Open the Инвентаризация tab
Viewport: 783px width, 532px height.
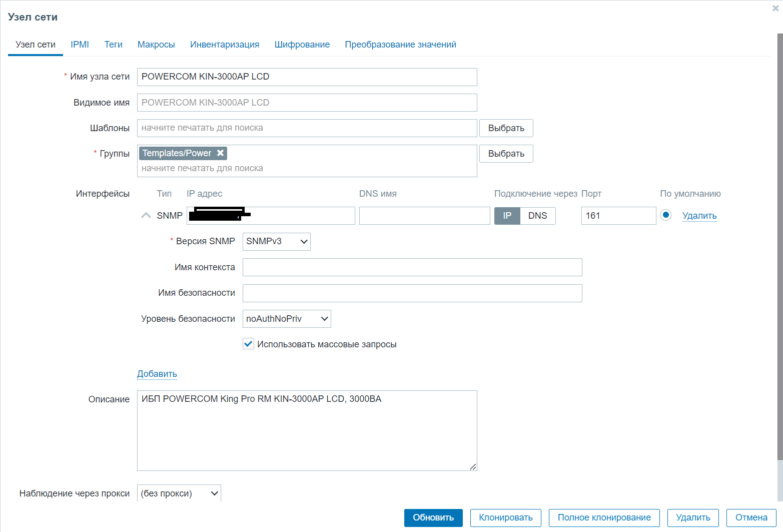pos(225,45)
